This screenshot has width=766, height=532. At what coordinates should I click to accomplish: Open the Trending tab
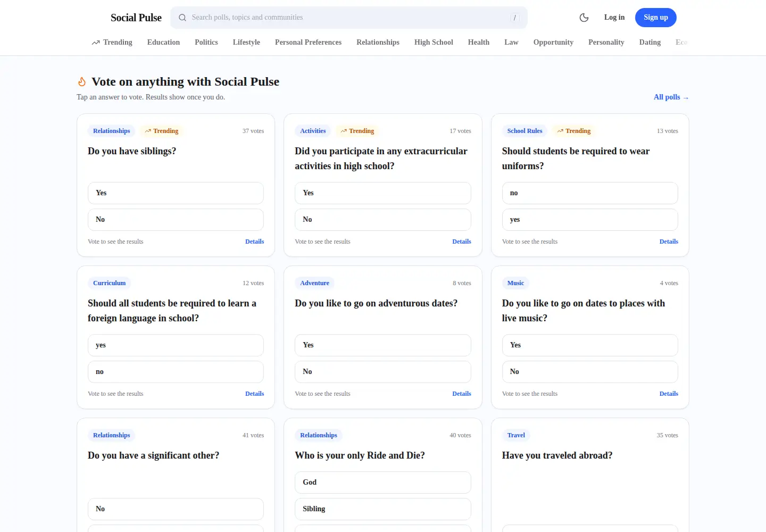click(112, 42)
